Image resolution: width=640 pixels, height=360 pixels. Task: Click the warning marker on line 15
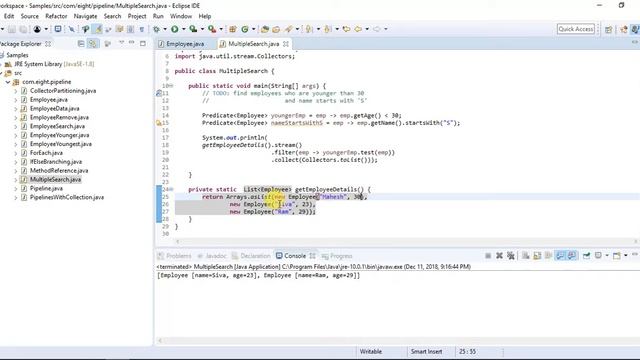click(x=159, y=123)
